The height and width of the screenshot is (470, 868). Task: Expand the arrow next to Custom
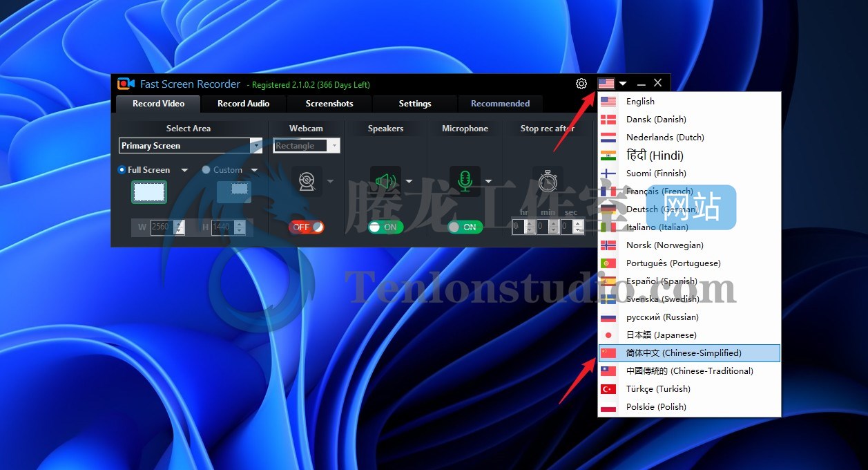click(254, 170)
